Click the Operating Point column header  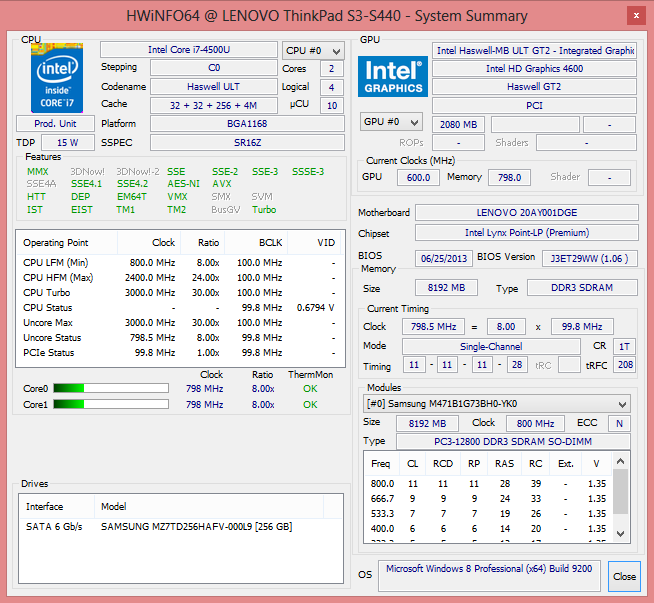coord(67,243)
